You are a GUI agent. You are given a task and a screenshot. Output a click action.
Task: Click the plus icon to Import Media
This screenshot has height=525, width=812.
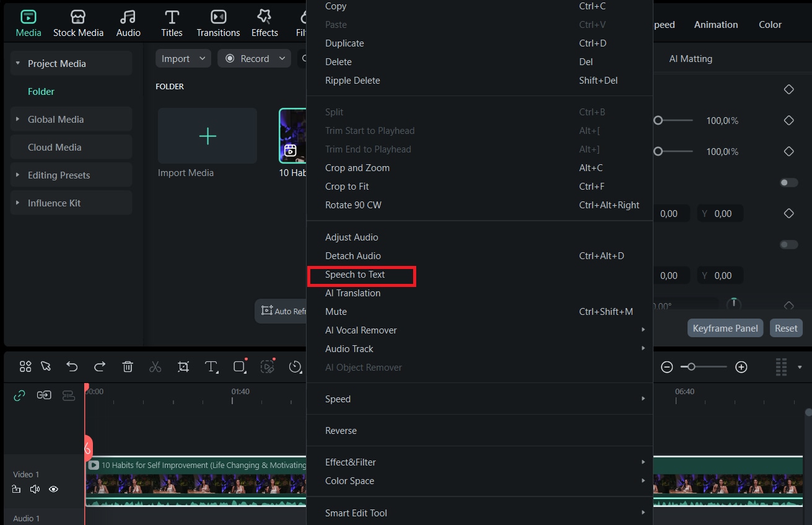tap(207, 136)
